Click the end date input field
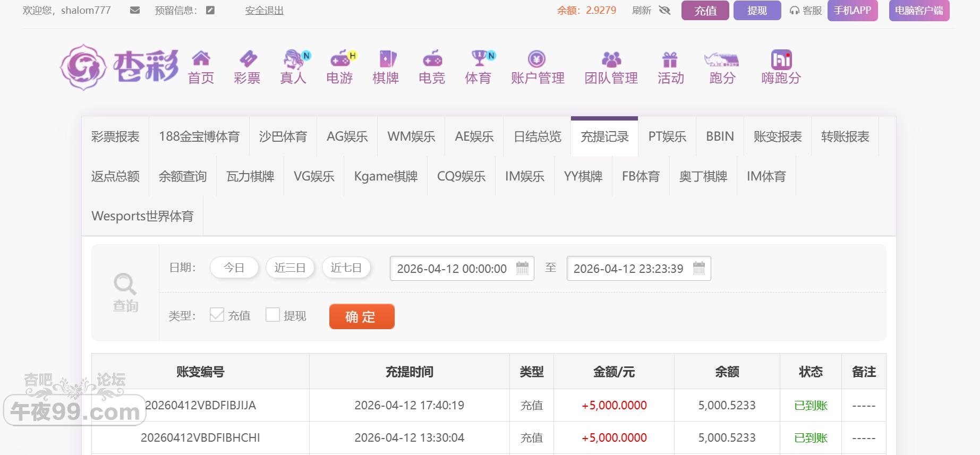 [628, 269]
